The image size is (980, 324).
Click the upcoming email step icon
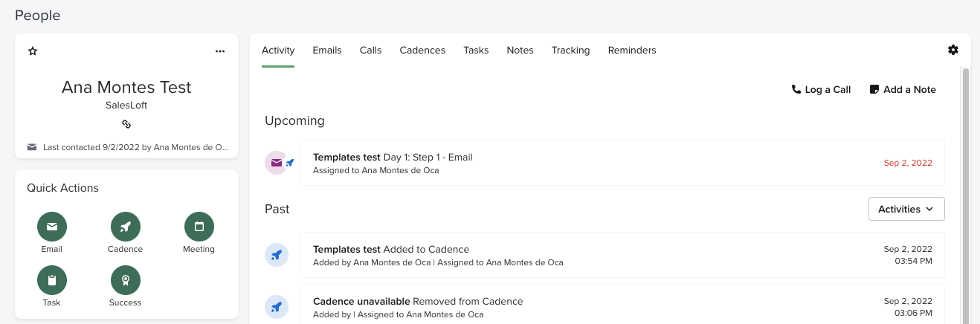pos(277,163)
